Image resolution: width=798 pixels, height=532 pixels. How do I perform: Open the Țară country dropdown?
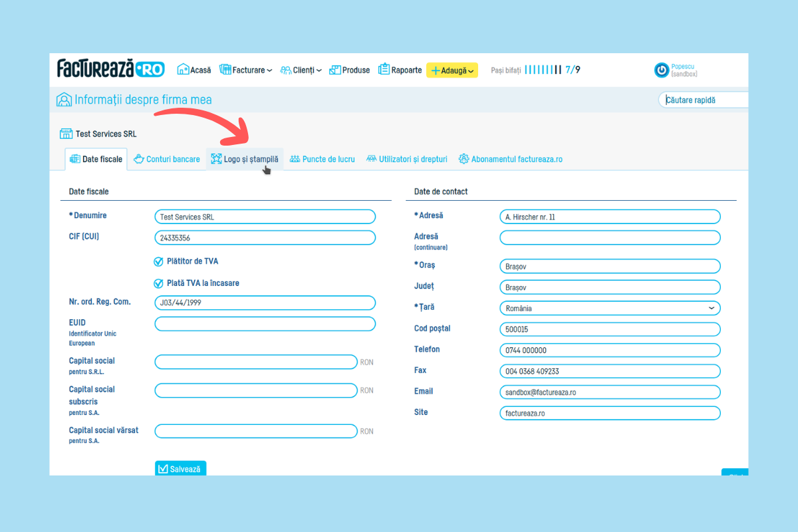pos(609,309)
